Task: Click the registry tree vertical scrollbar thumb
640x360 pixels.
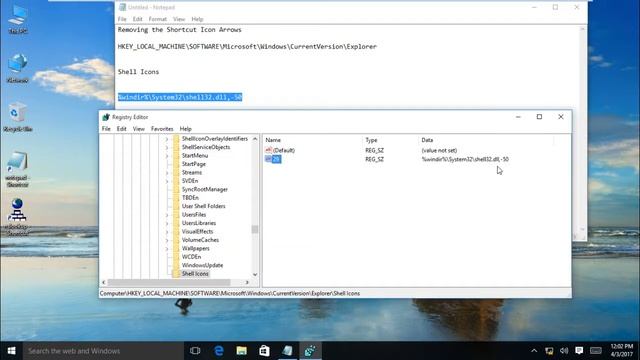Action: (x=255, y=229)
